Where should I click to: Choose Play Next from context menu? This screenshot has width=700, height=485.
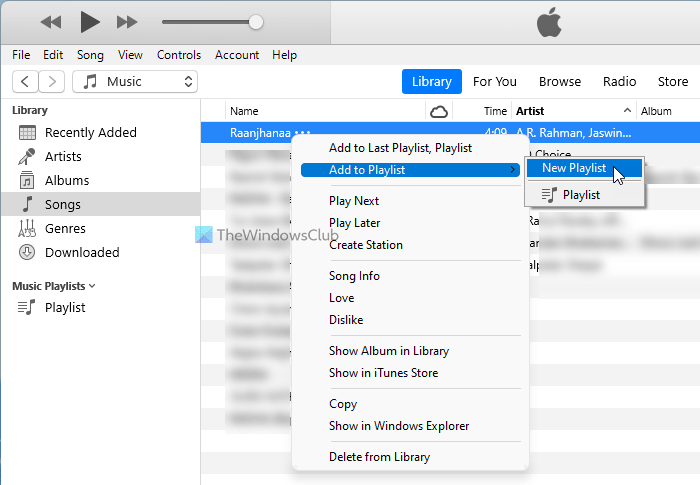point(354,201)
